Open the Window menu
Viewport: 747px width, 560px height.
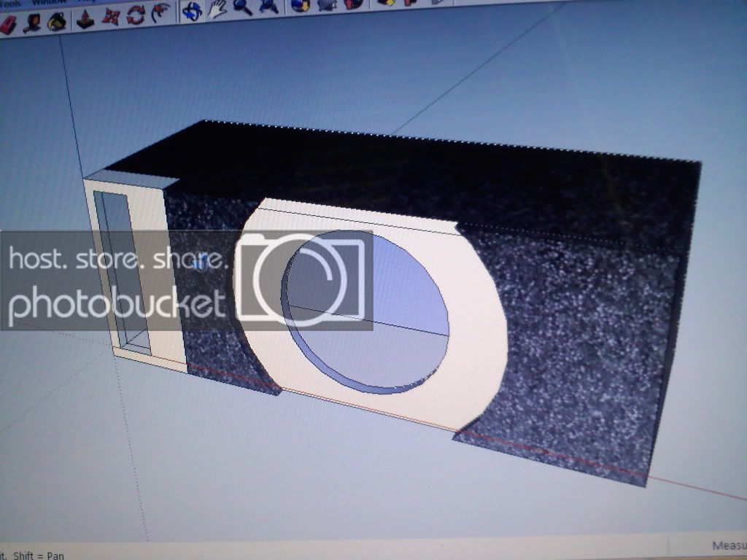49,2
